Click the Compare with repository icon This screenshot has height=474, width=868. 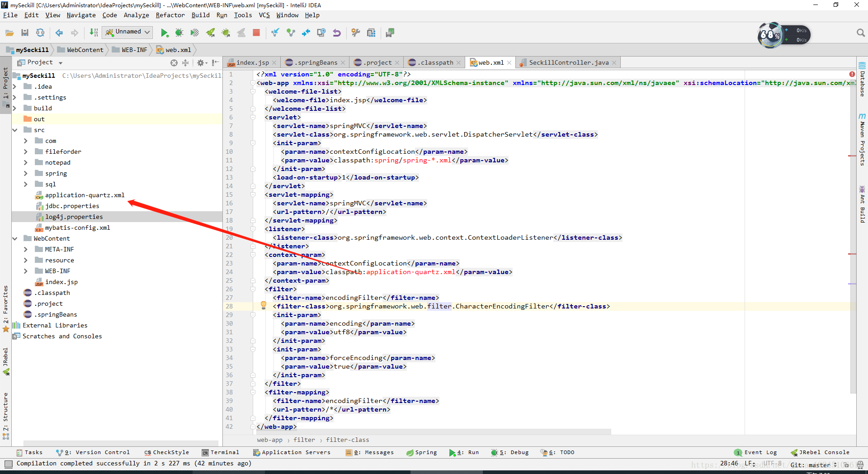[306, 33]
